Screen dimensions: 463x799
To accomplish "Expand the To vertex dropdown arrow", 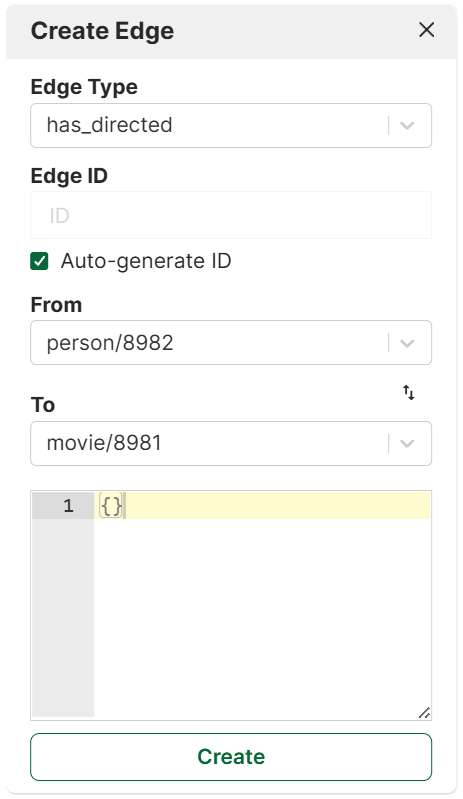I will (407, 443).
